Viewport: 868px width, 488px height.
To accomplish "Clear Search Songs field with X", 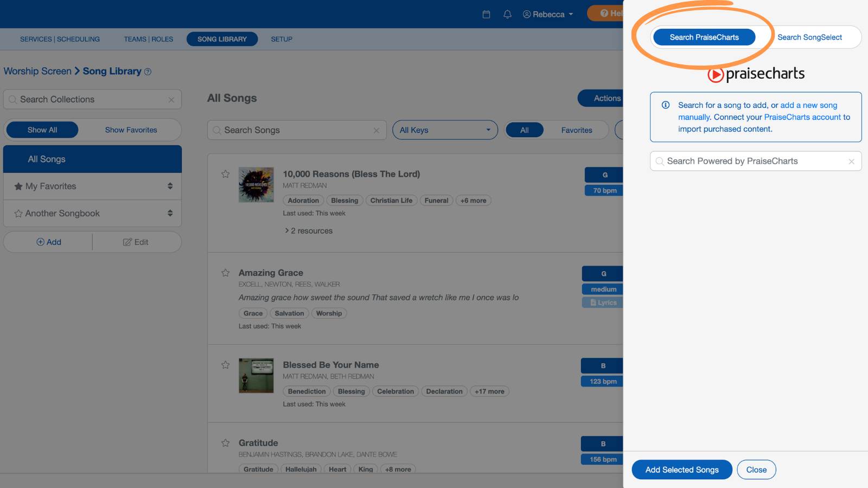I will point(376,130).
